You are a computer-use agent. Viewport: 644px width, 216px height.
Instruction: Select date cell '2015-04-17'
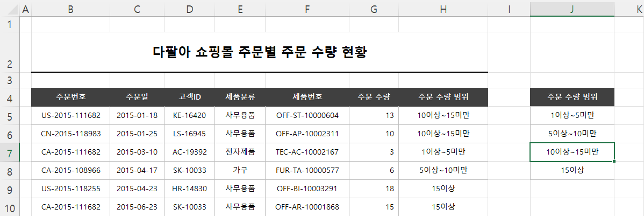coord(137,170)
